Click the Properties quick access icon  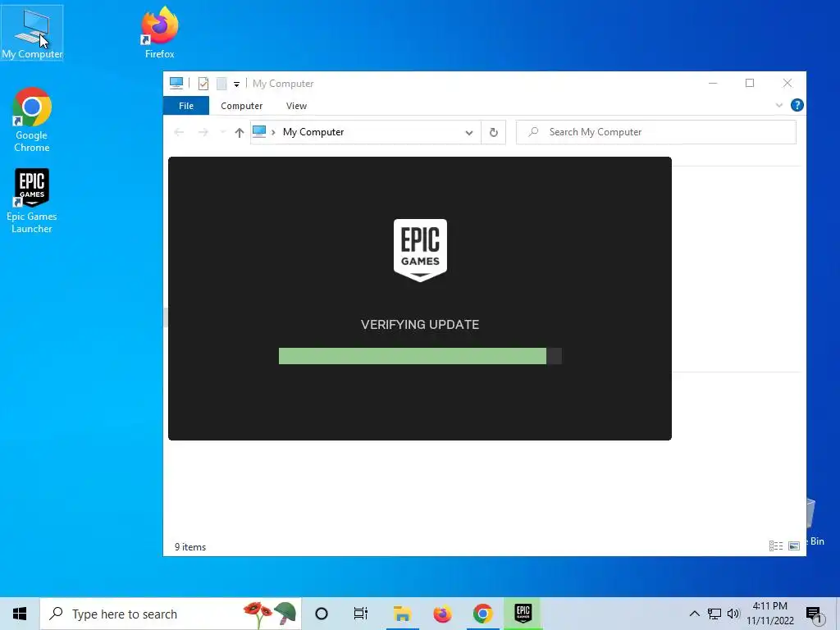203,84
